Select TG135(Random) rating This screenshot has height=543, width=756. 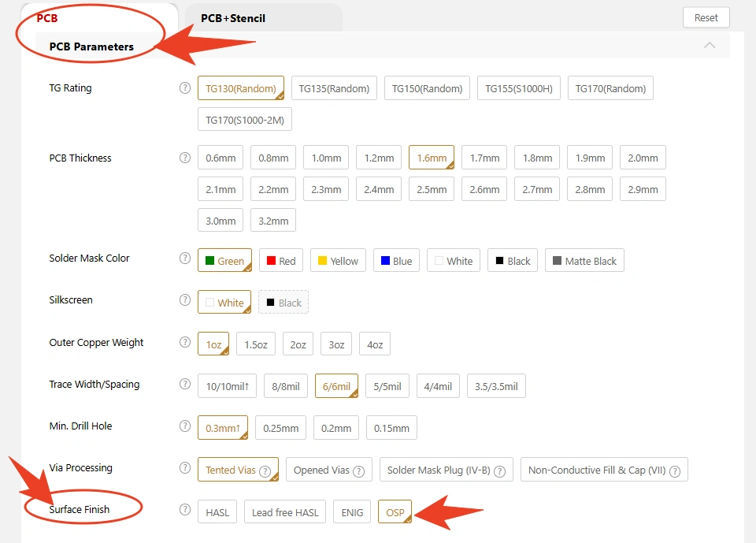click(334, 88)
